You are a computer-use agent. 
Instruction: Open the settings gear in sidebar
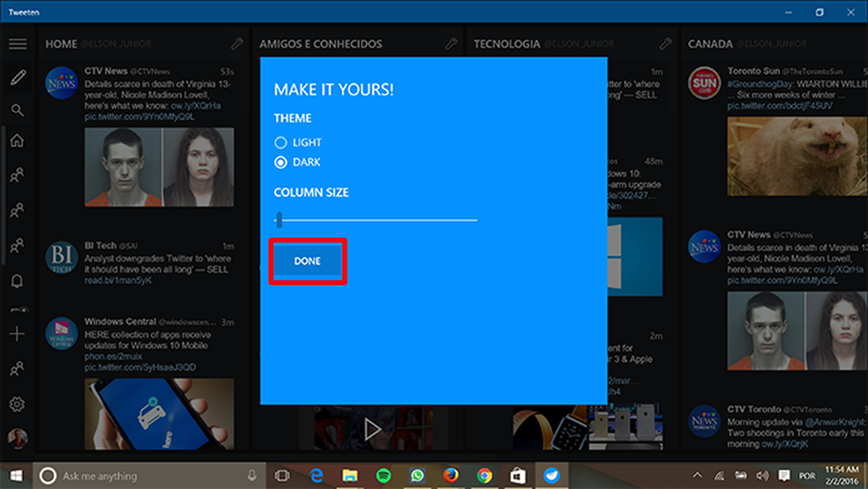[x=17, y=404]
